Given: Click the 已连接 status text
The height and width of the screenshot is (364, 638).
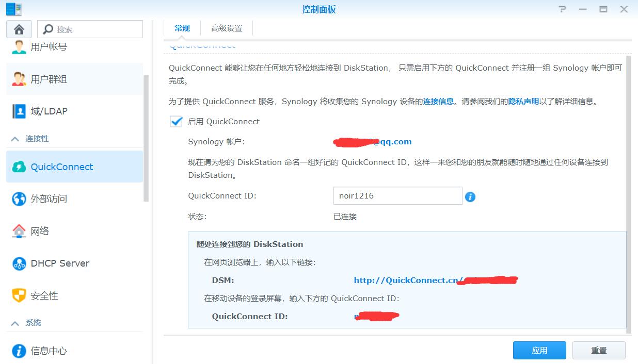Looking at the screenshot, I should tap(345, 217).
